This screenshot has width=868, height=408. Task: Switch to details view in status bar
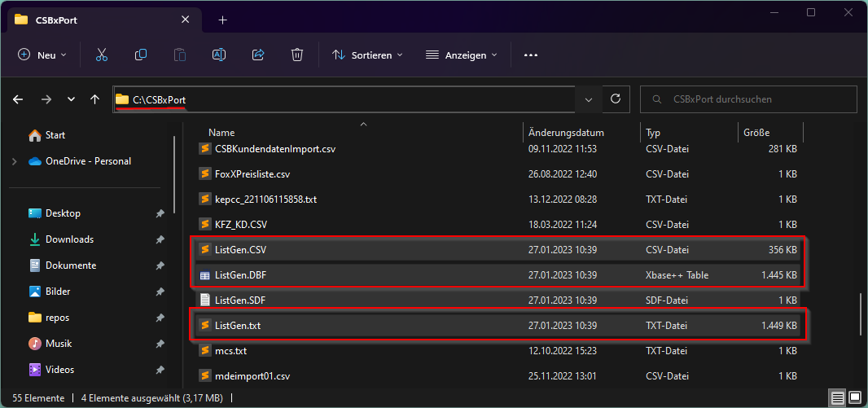click(x=839, y=398)
